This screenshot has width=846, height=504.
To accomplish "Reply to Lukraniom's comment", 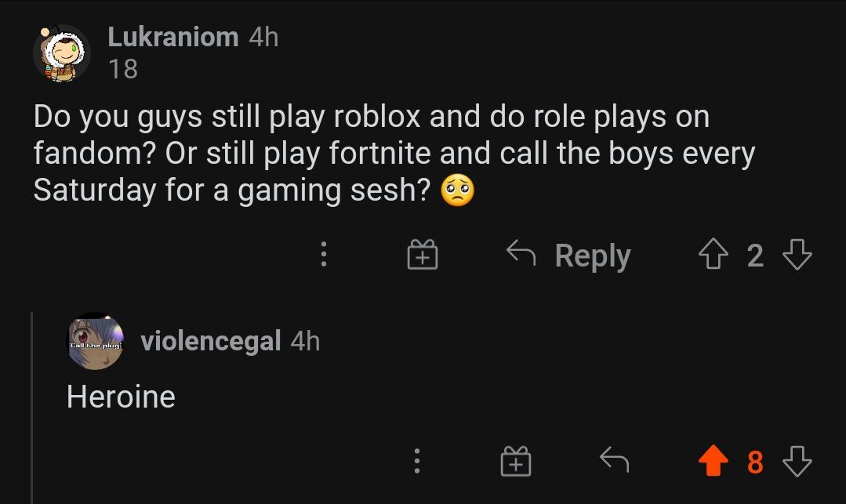I will tap(570, 256).
